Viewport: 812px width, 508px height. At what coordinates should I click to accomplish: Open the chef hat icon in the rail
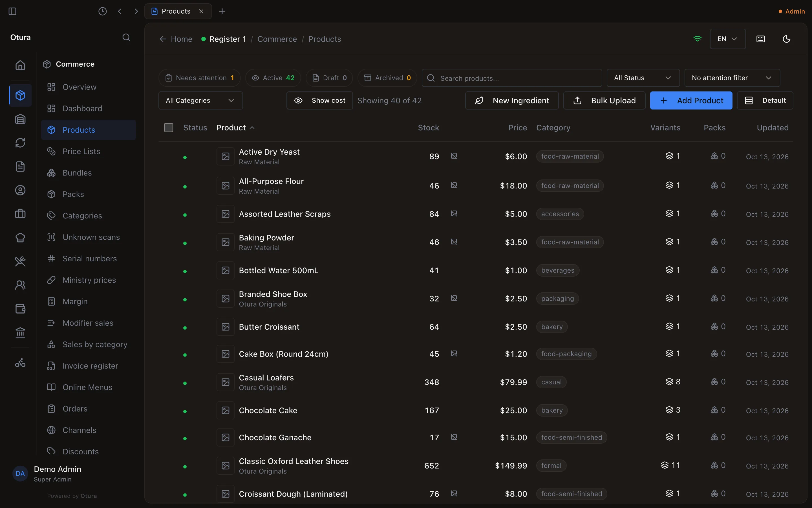click(x=21, y=238)
